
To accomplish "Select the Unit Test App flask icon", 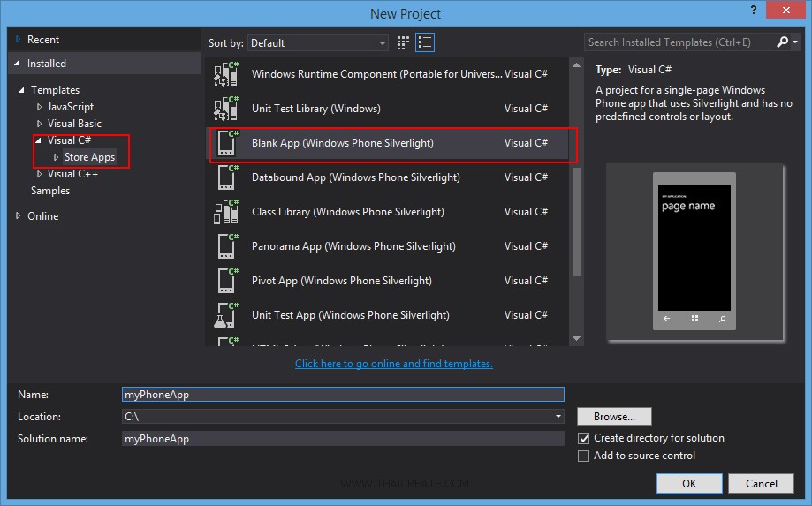I will click(x=226, y=315).
